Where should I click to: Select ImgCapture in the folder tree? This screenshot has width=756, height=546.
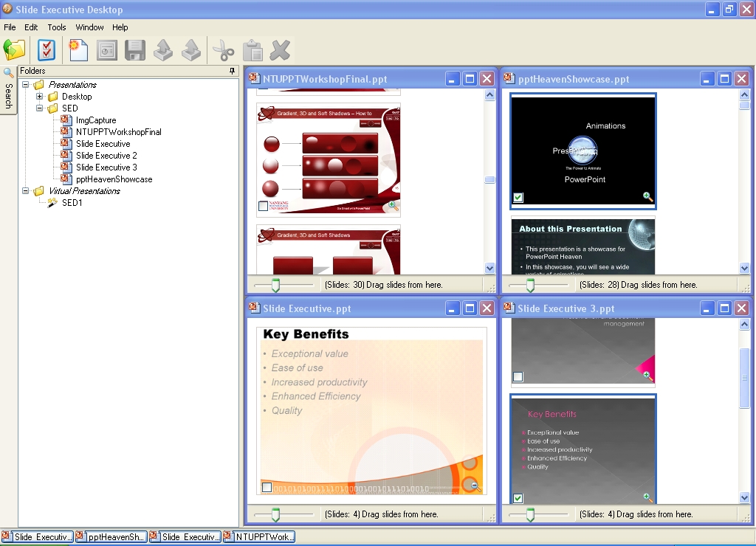[x=96, y=120]
